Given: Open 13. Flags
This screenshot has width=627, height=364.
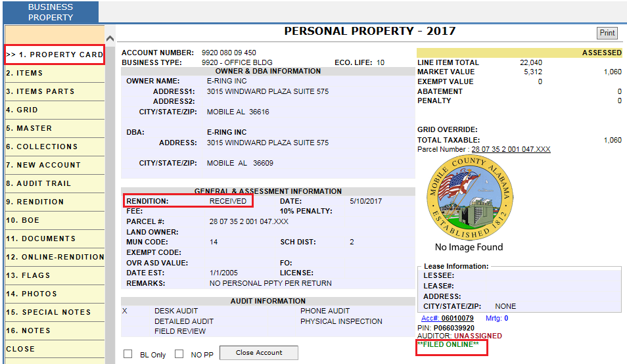Looking at the screenshot, I should [x=55, y=275].
